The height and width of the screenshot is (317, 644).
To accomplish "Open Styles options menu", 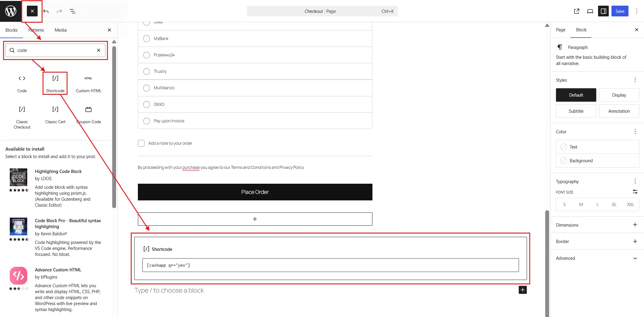I will click(635, 80).
